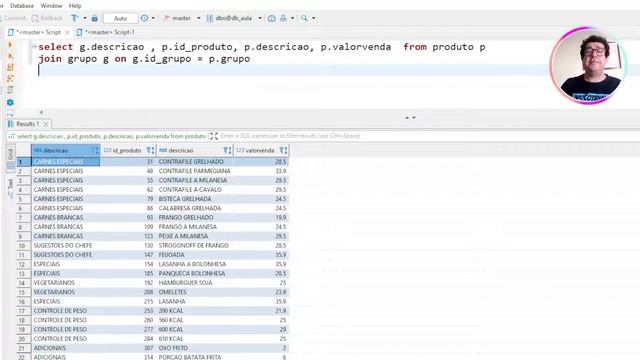Click the transaction mode icon beside Rollback

(x=74, y=18)
